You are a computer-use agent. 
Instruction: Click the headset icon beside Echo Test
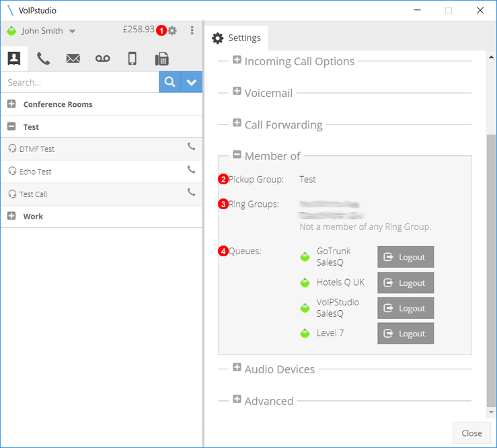coord(12,172)
